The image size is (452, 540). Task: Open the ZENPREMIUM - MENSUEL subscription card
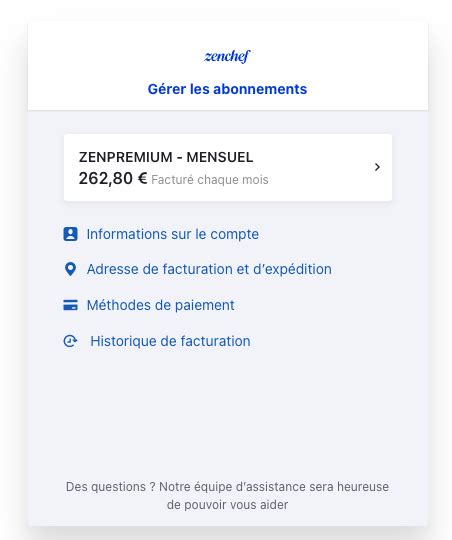click(228, 167)
